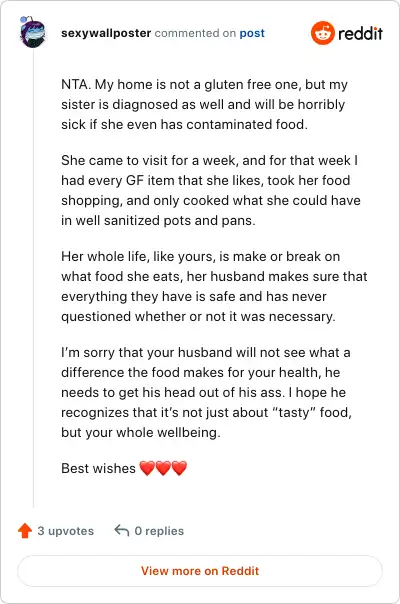Click the first red heart emoji
Screen dimensions: 400x604
147,468
